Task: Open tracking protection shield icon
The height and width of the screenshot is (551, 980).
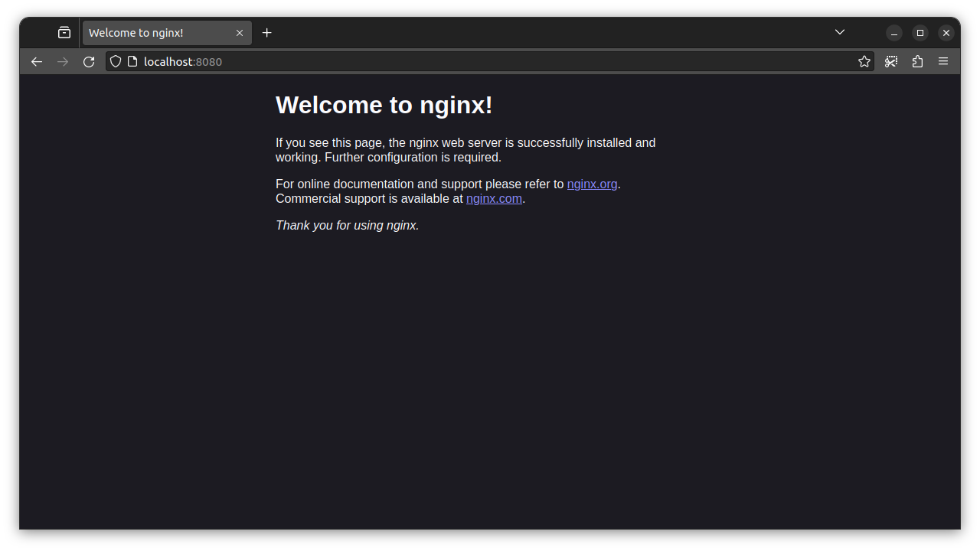Action: point(116,61)
